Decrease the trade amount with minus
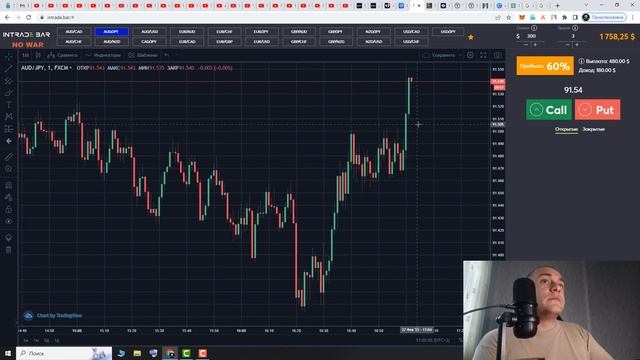Image resolution: width=640 pixels, height=360 pixels. tap(526, 44)
